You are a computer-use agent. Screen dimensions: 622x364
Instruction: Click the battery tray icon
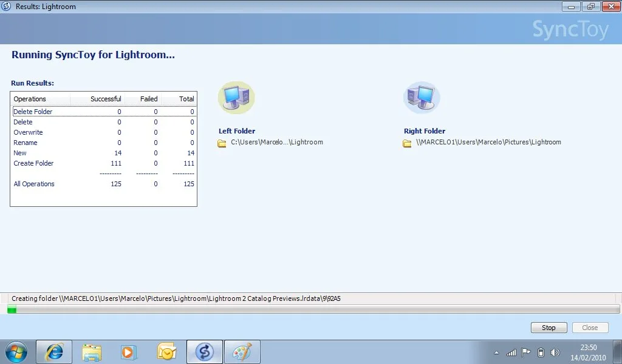point(541,352)
